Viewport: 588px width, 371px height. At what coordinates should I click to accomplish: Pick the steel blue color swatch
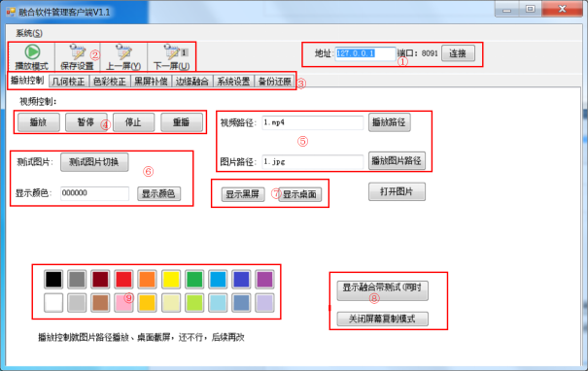tap(241, 303)
